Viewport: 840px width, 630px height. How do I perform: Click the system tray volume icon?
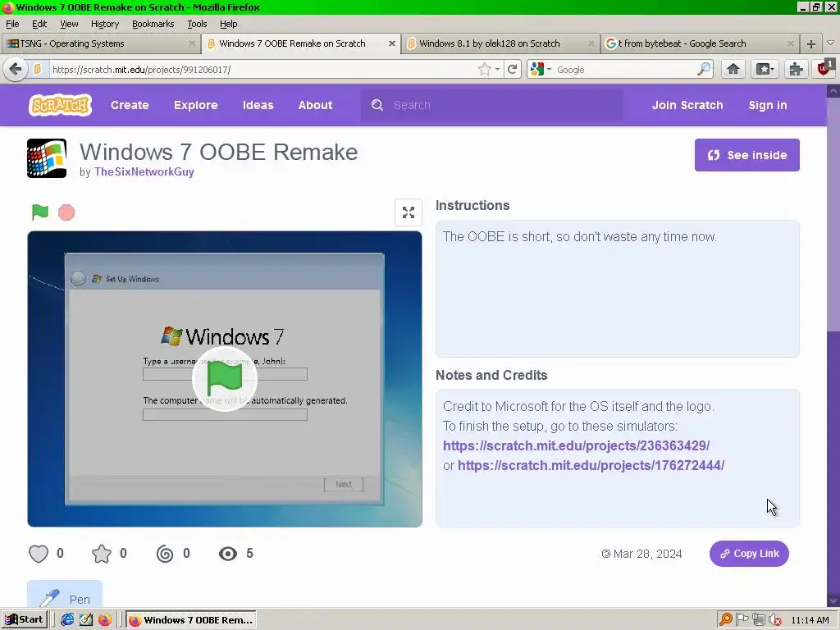tap(774, 620)
